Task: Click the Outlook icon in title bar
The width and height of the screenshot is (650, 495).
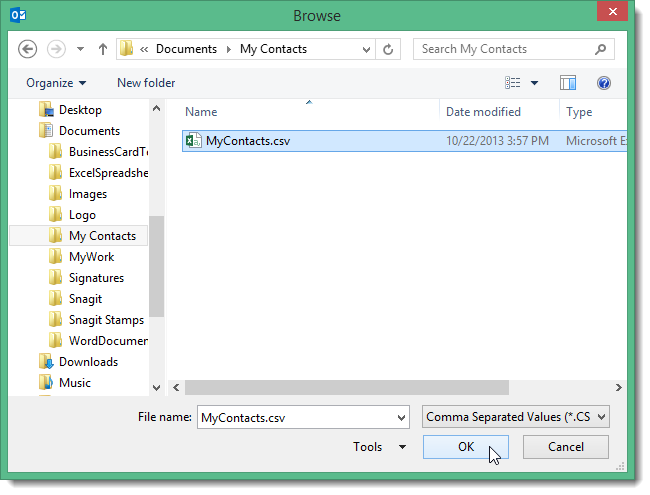Action: click(x=18, y=15)
